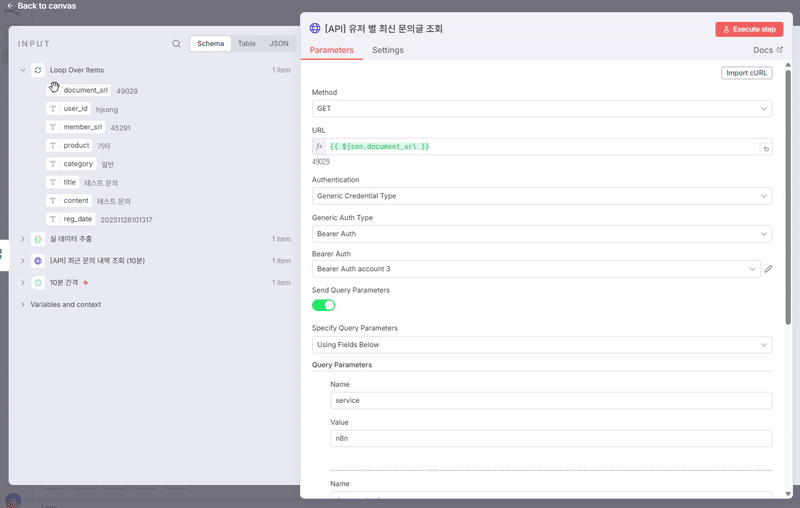This screenshot has height=508, width=800.
Task: Click the parameters panel vertical scrollbar
Action: tap(788, 197)
